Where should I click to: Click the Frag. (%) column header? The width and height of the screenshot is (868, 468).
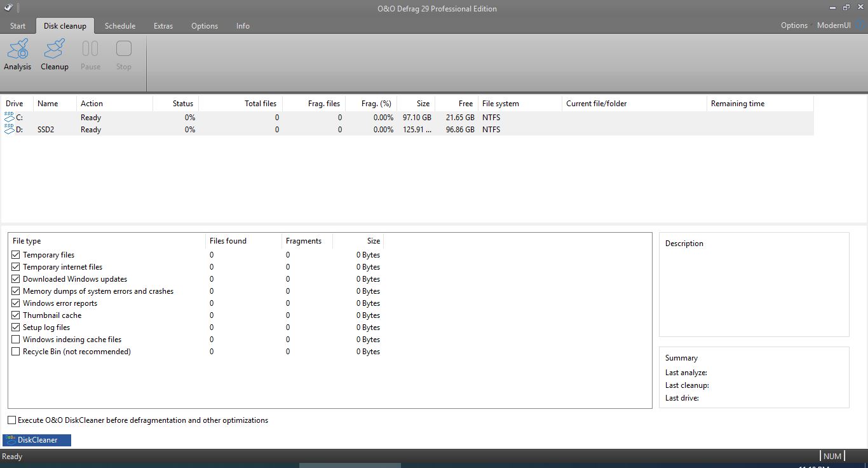[371, 104]
